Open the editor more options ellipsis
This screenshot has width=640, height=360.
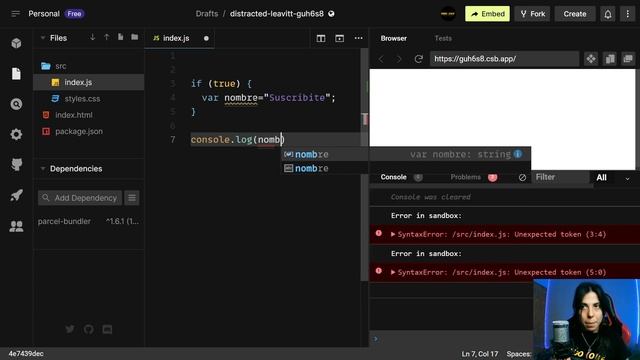coord(358,38)
